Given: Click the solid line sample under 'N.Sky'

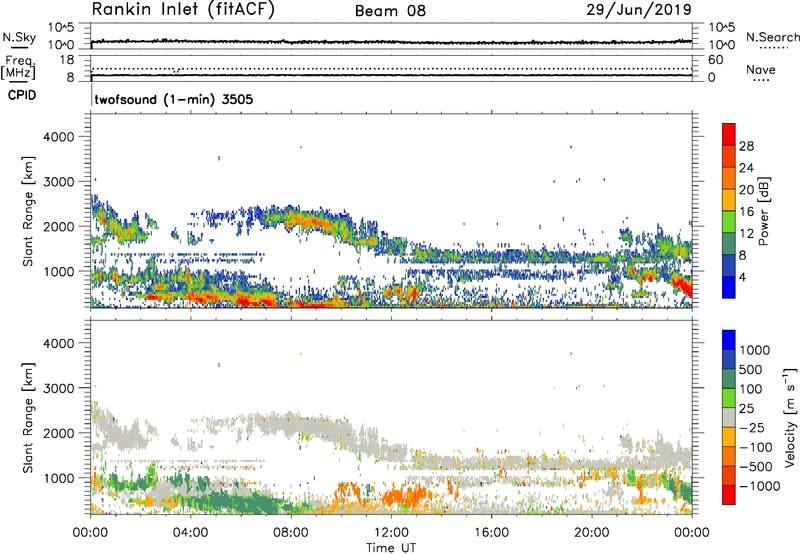Looking at the screenshot, I should [19, 47].
